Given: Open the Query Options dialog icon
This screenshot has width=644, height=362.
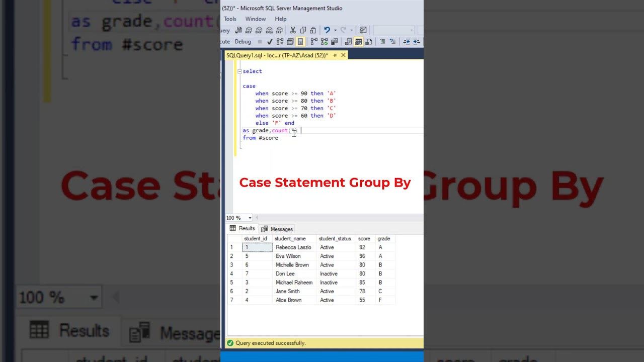Looking at the screenshot, I should (x=290, y=42).
